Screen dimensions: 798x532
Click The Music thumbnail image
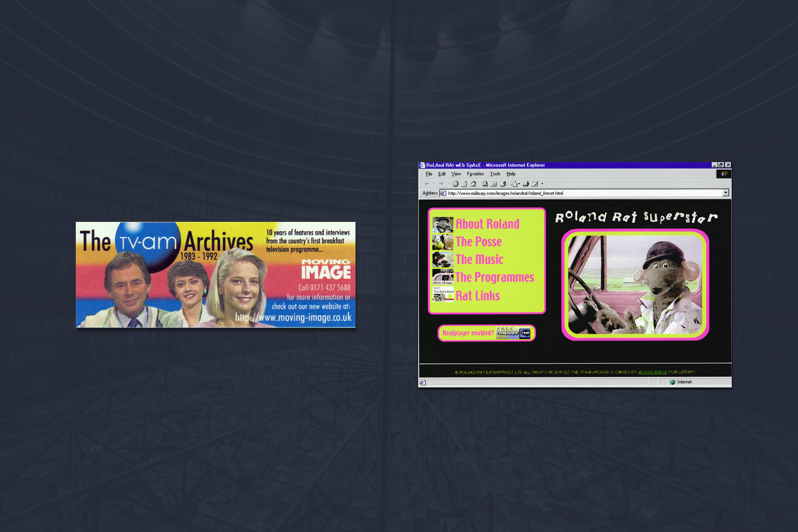(443, 259)
